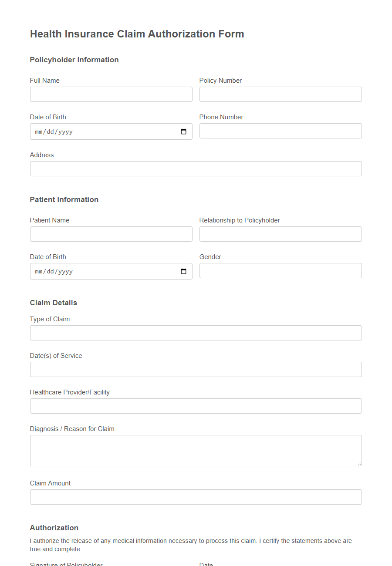This screenshot has width=392, height=566.
Task: Click the Full Name input field
Action: click(x=111, y=94)
